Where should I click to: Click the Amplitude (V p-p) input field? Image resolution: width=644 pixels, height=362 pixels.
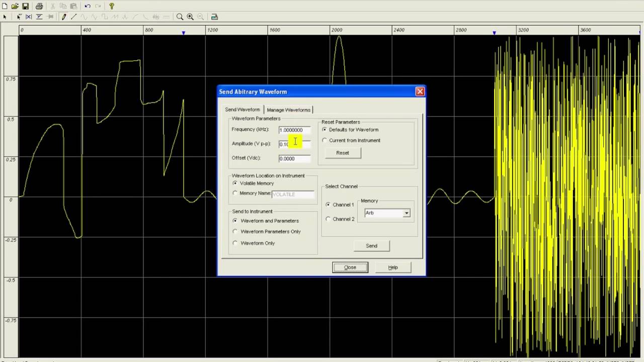coord(295,144)
